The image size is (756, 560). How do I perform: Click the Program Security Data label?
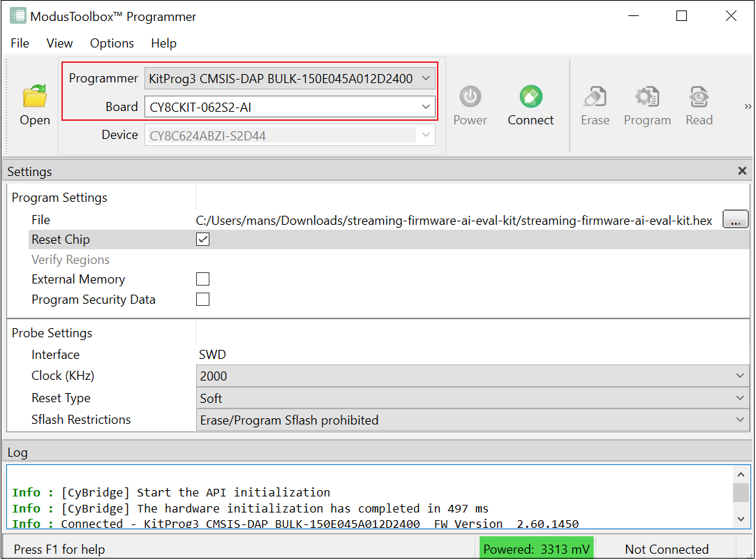(x=94, y=300)
